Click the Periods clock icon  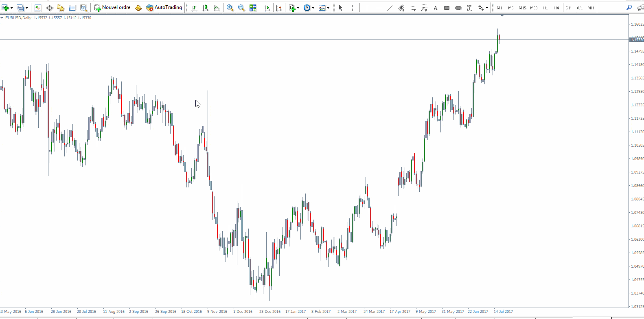pyautogui.click(x=307, y=8)
